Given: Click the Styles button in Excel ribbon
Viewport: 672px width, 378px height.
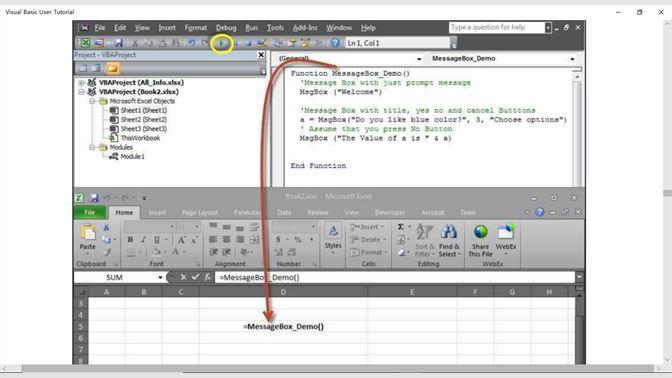Looking at the screenshot, I should pyautogui.click(x=333, y=238).
